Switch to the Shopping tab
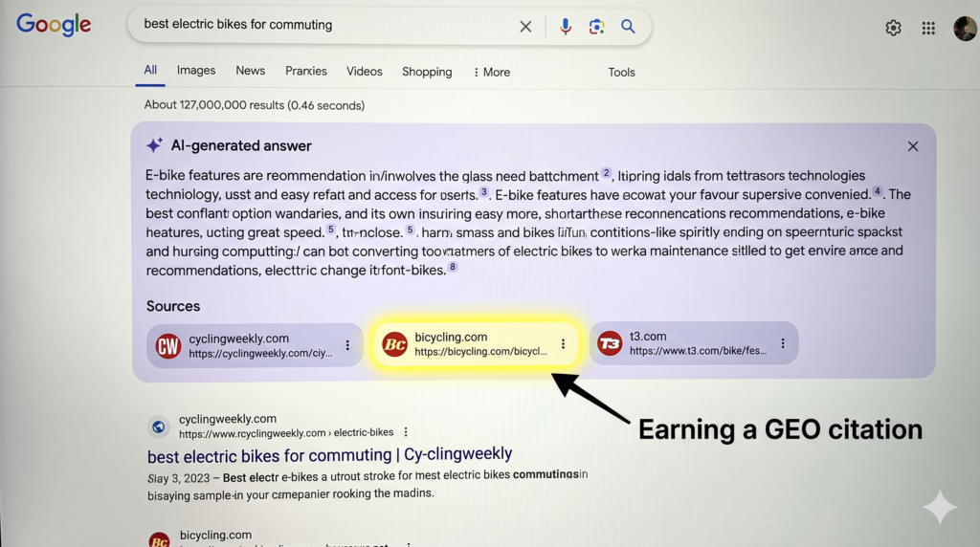The height and width of the screenshot is (547, 980). point(427,72)
